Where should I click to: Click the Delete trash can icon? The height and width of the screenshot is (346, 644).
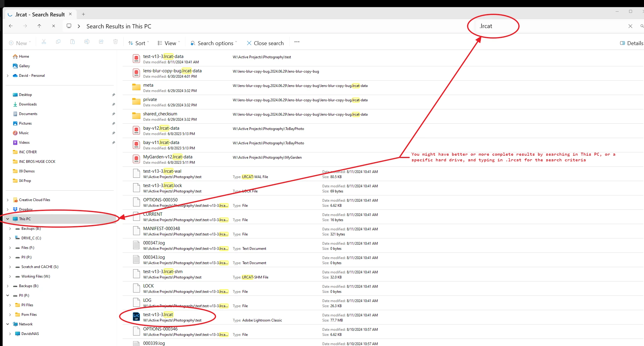115,42
